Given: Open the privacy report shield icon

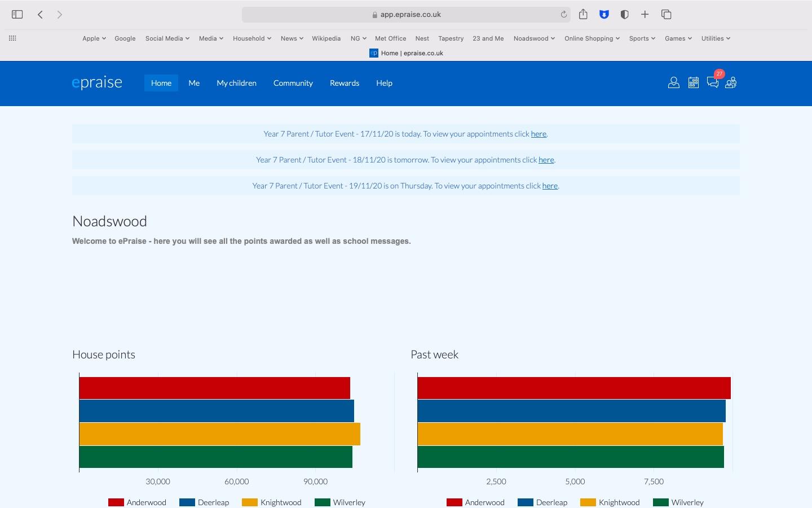Looking at the screenshot, I should point(624,14).
